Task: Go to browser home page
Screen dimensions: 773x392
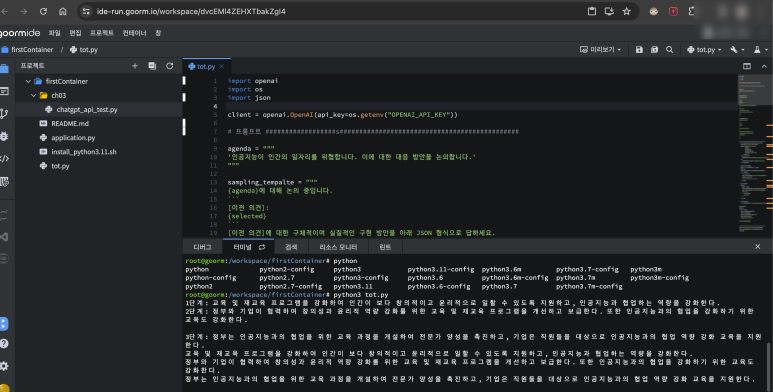Action: tap(63, 11)
